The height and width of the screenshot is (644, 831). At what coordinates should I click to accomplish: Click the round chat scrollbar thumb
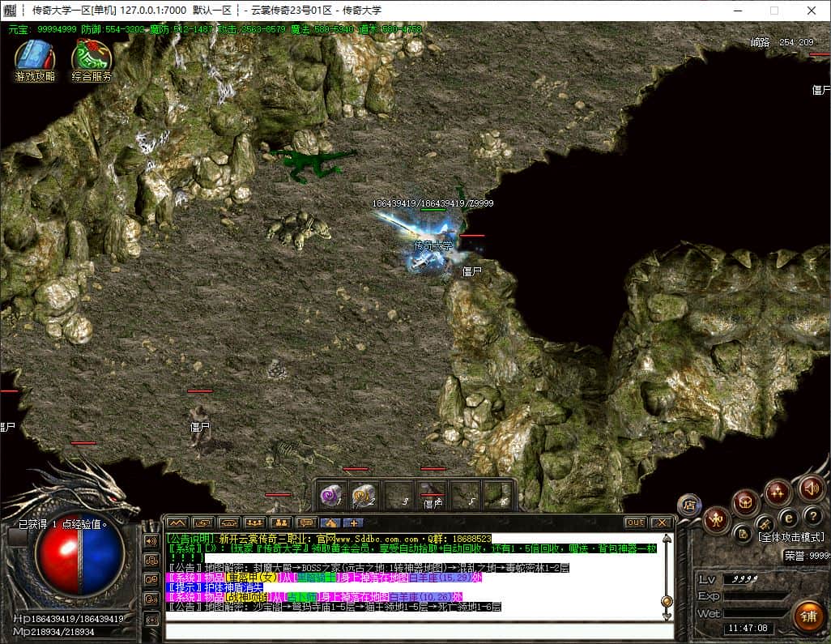click(x=667, y=601)
